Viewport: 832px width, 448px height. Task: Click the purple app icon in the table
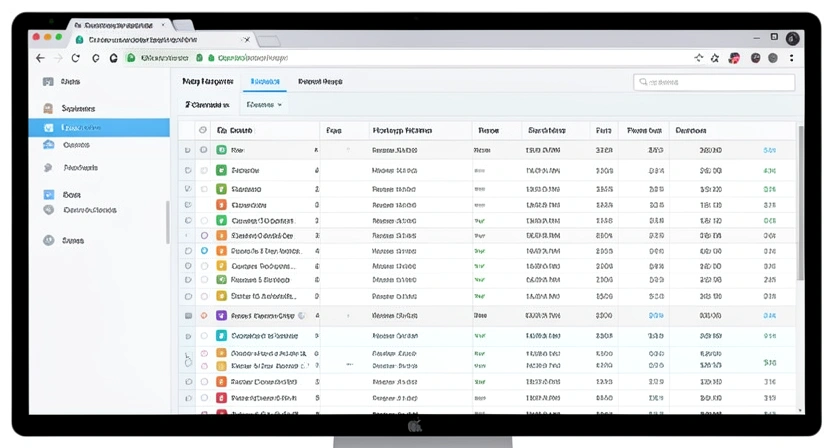(x=221, y=315)
